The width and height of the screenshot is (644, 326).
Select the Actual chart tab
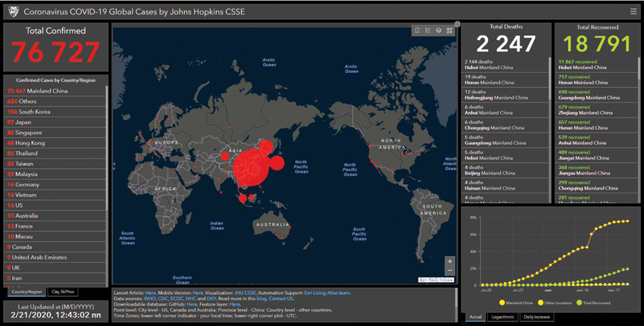pyautogui.click(x=475, y=317)
